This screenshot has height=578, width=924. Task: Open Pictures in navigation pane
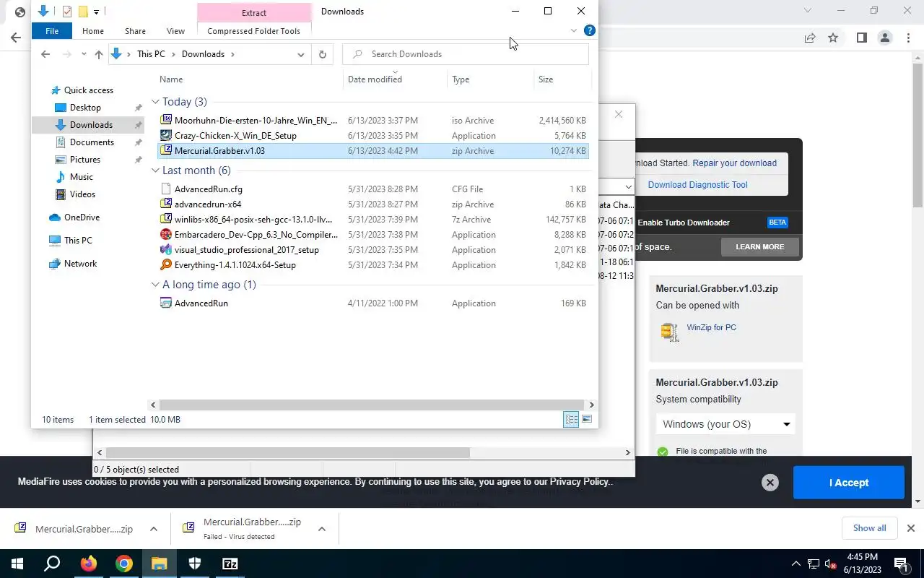(85, 160)
